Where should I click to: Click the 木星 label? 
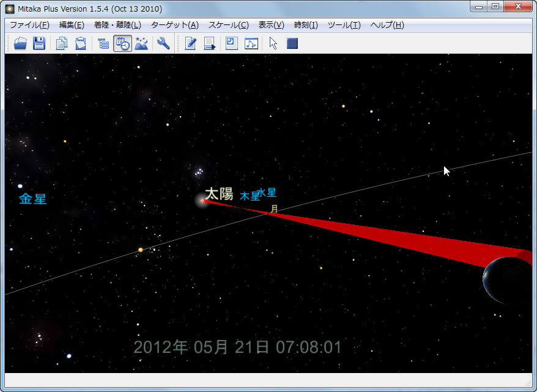pyautogui.click(x=250, y=196)
